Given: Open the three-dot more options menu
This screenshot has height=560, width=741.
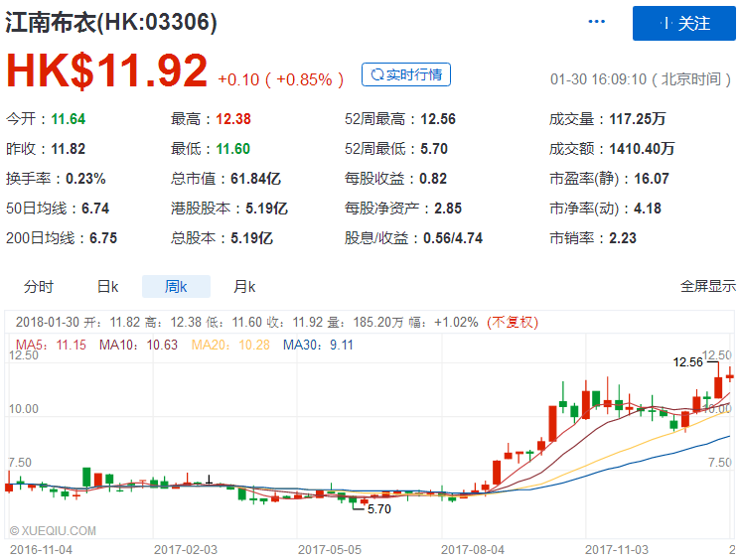Looking at the screenshot, I should (x=596, y=22).
